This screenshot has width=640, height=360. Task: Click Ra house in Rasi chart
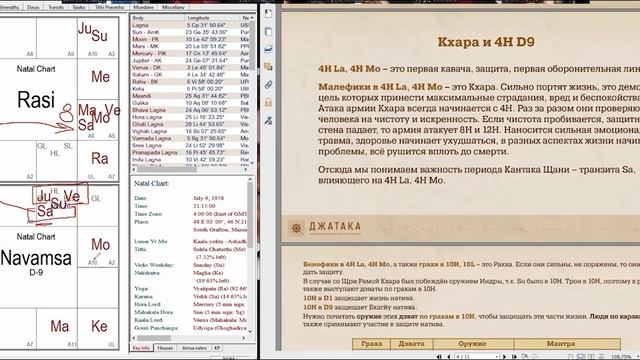(x=98, y=161)
